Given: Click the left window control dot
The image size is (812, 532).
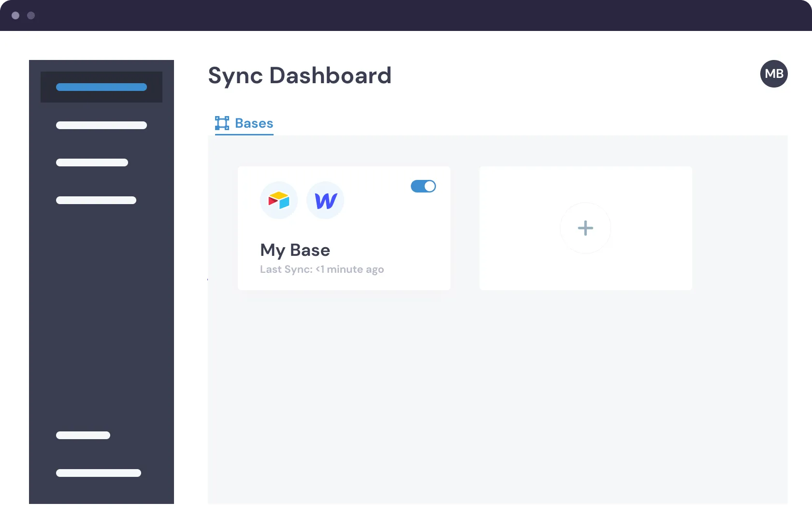Looking at the screenshot, I should (15, 15).
